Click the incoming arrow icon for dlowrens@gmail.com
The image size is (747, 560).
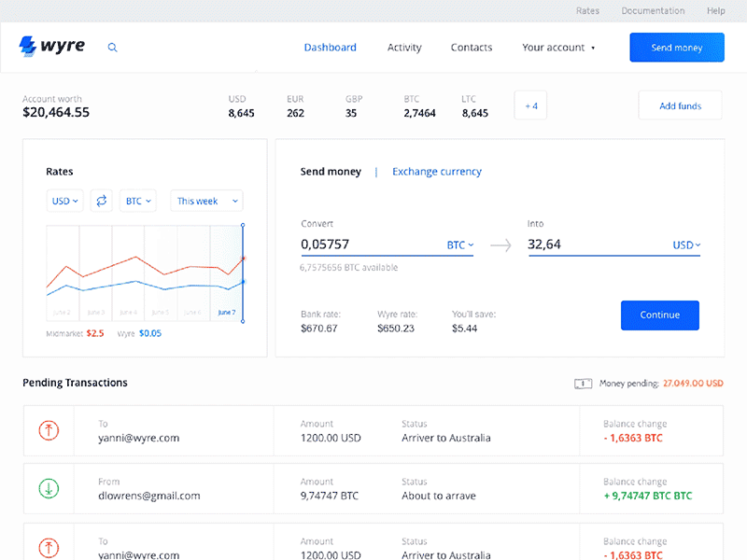point(49,488)
